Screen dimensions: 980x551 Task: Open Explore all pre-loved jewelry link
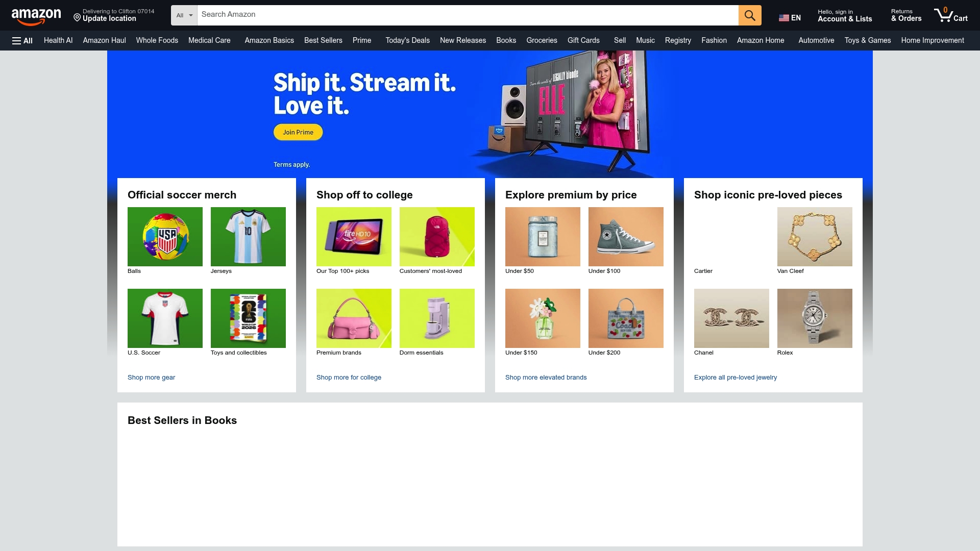coord(736,378)
